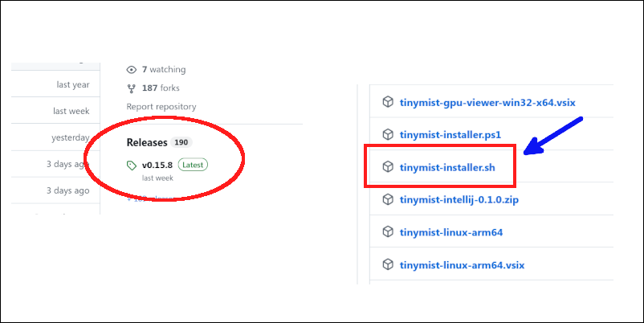The image size is (644, 323).
Task: Click package icon beside tinymist-intellij-0.1.0.zip
Action: [x=388, y=200]
